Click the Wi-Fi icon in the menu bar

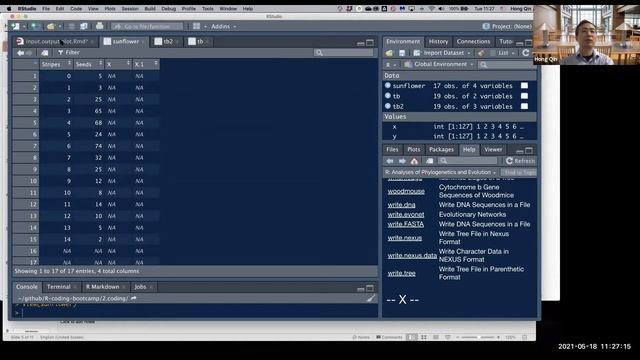(431, 9)
